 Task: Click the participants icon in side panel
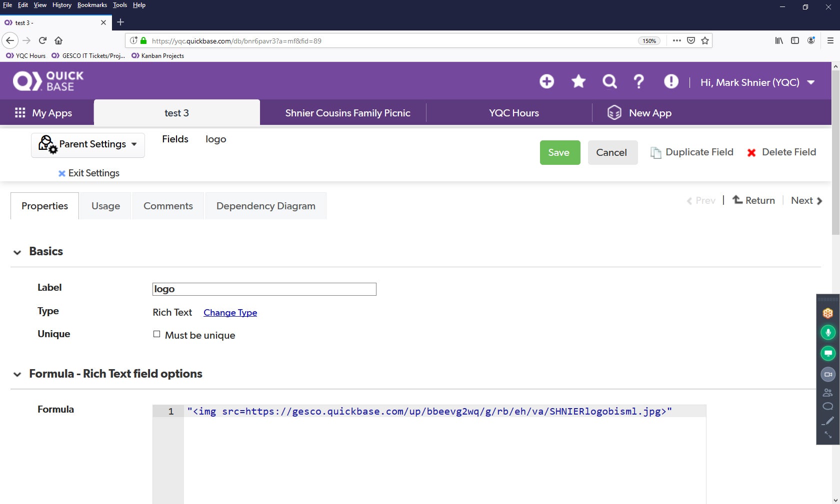click(x=828, y=393)
